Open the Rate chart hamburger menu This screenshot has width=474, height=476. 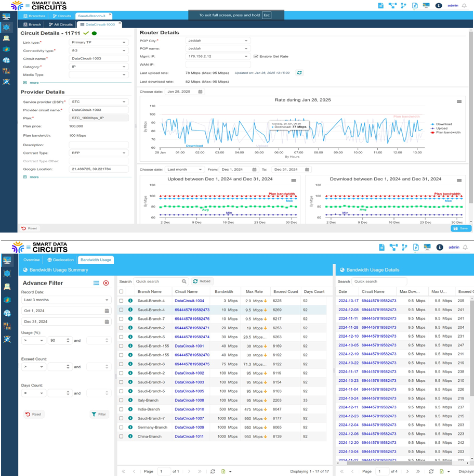tap(459, 101)
